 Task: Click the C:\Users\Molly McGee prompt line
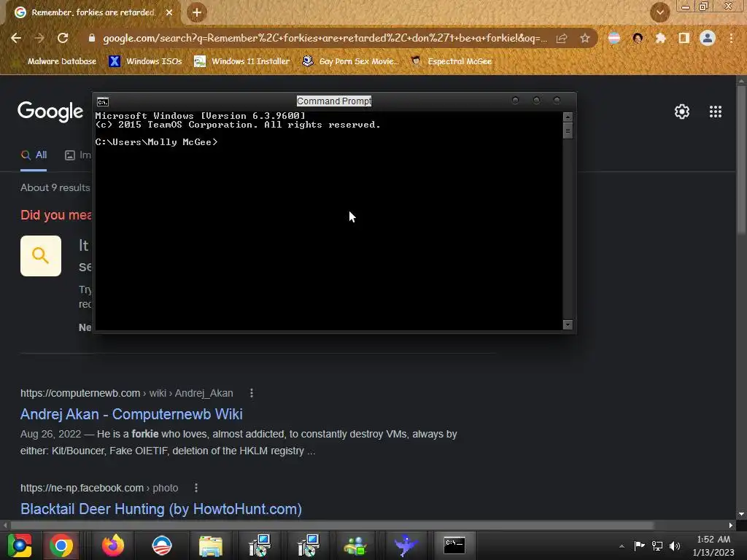tap(156, 142)
